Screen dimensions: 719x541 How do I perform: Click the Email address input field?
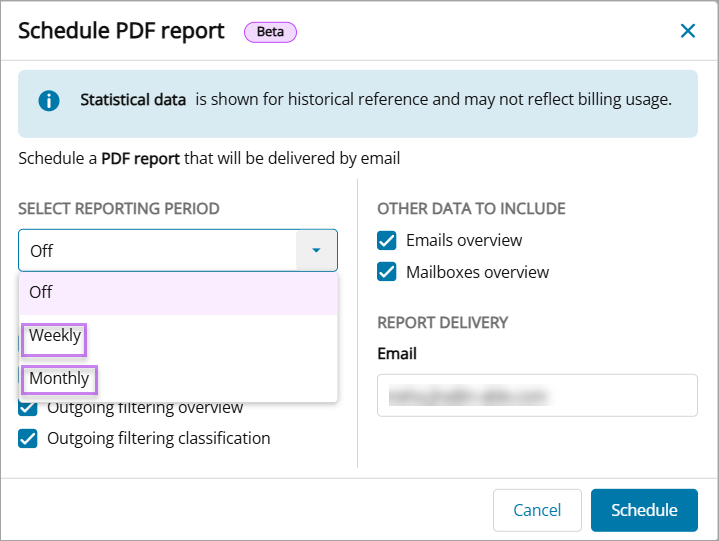click(537, 395)
